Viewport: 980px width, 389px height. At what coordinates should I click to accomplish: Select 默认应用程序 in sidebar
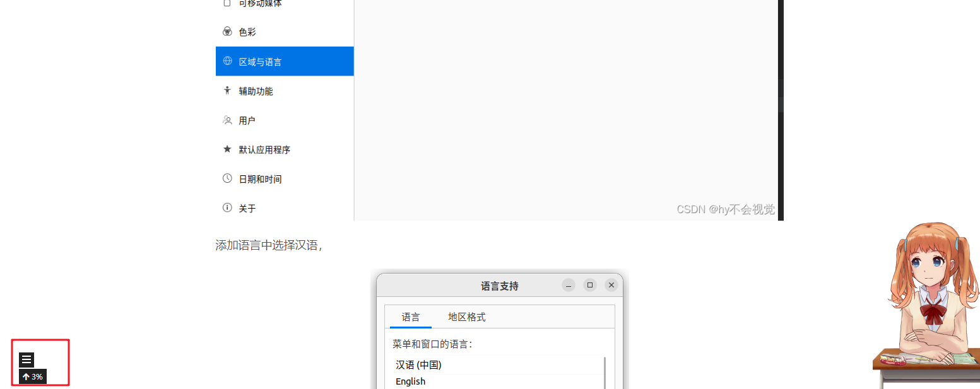pyautogui.click(x=285, y=149)
